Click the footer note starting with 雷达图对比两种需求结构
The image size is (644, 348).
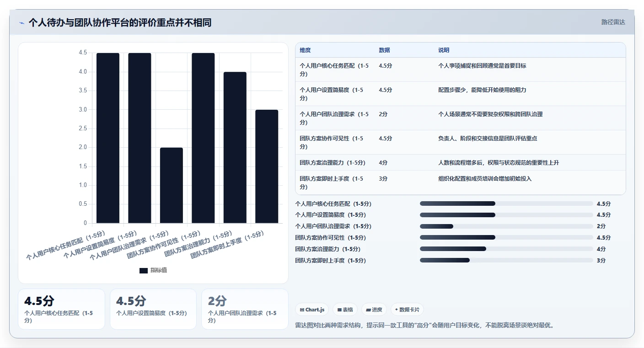(x=425, y=326)
